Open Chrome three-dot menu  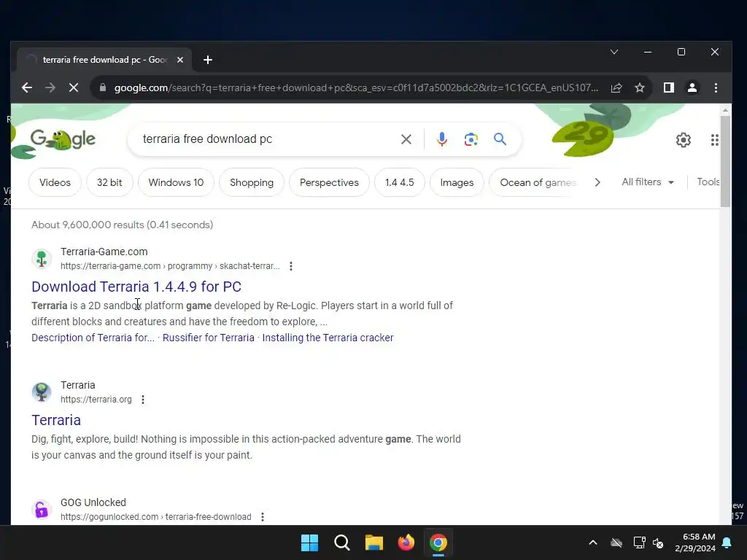716,87
